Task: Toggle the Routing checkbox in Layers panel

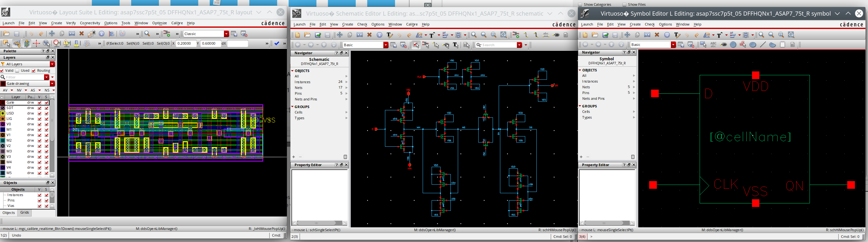Action: point(33,70)
